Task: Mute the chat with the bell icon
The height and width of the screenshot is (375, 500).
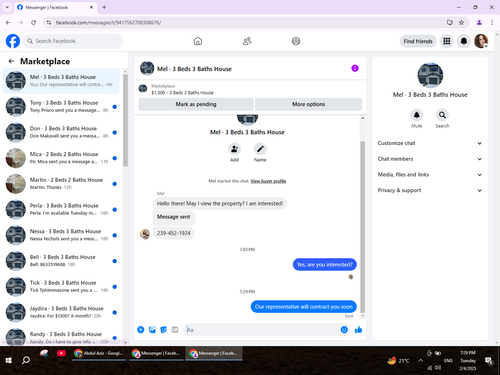Action: (x=417, y=115)
